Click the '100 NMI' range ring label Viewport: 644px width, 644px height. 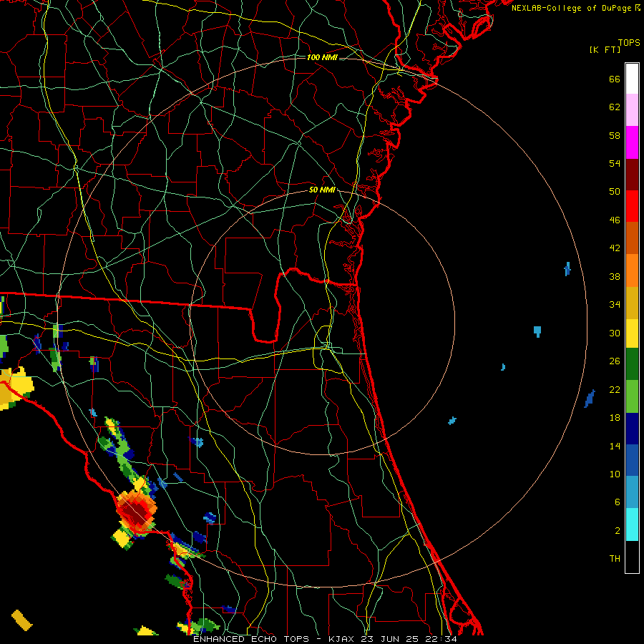pos(322,57)
